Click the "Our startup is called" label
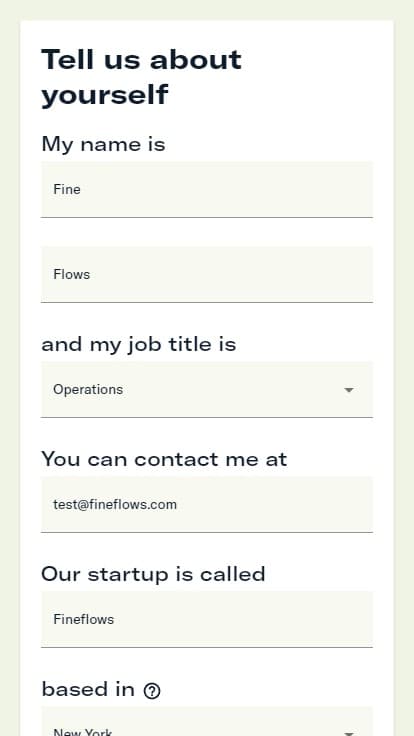This screenshot has width=414, height=736. (153, 574)
